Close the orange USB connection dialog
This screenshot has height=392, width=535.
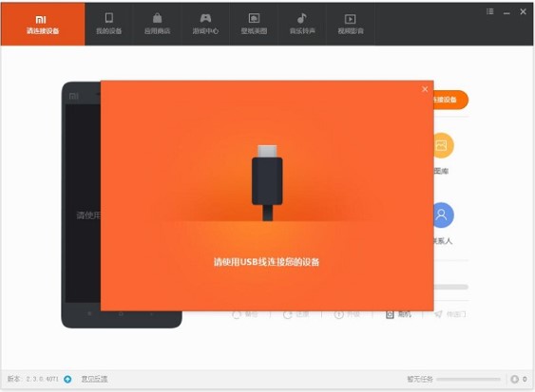425,89
